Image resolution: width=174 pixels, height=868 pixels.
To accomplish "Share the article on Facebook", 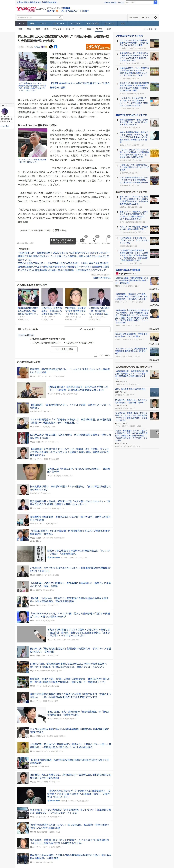I will tap(55, 47).
